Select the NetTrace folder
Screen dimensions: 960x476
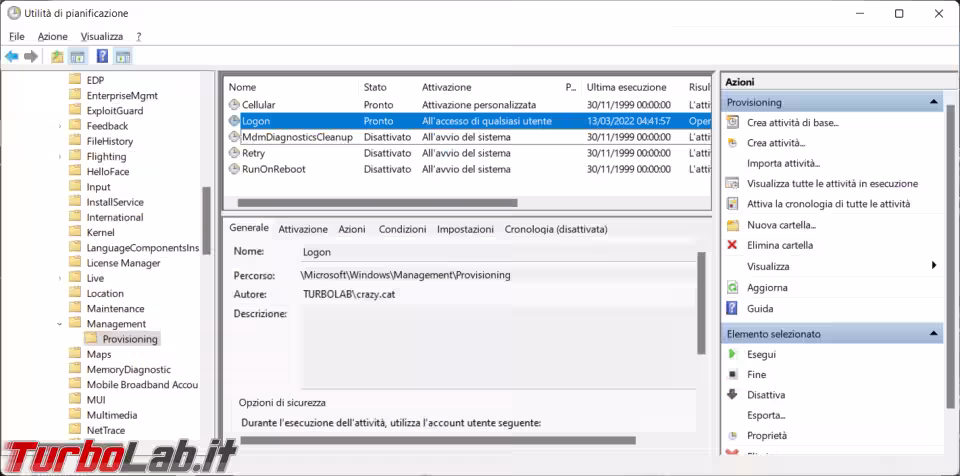click(x=105, y=430)
